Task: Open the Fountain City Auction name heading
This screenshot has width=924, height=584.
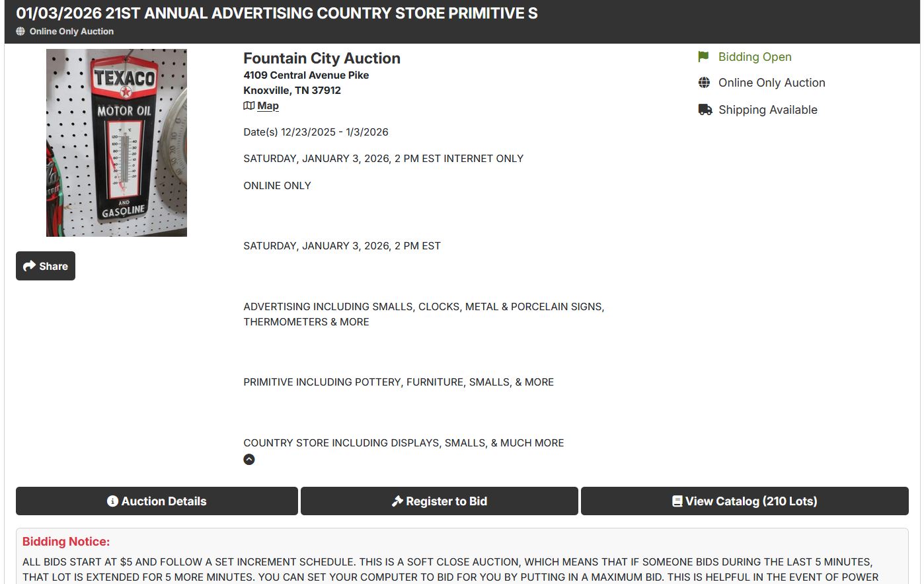Action: [x=322, y=58]
